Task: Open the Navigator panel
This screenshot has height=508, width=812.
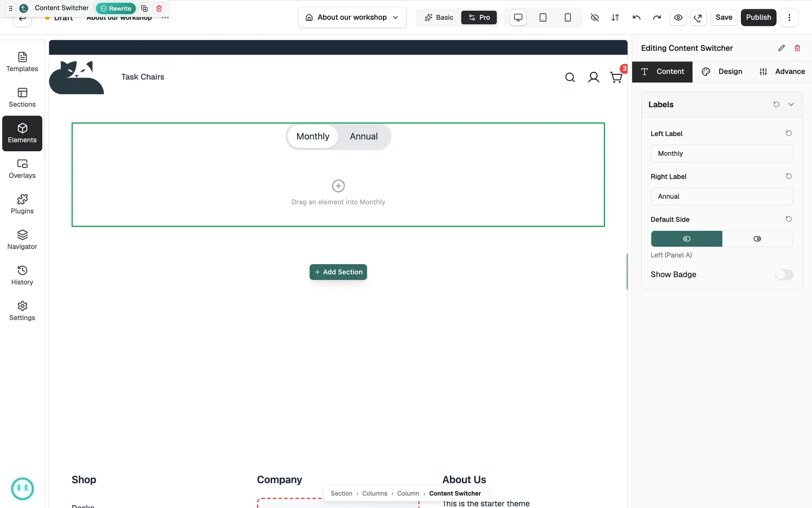Action: (x=22, y=240)
